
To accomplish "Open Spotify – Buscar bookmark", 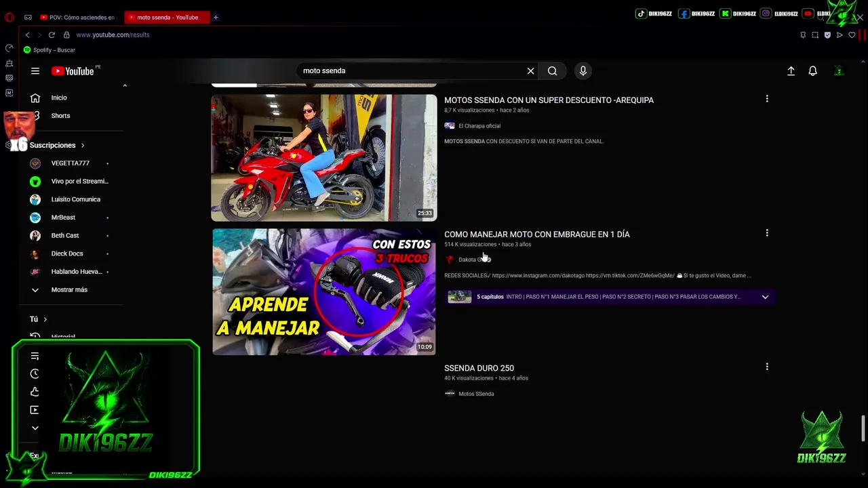I will (50, 50).
